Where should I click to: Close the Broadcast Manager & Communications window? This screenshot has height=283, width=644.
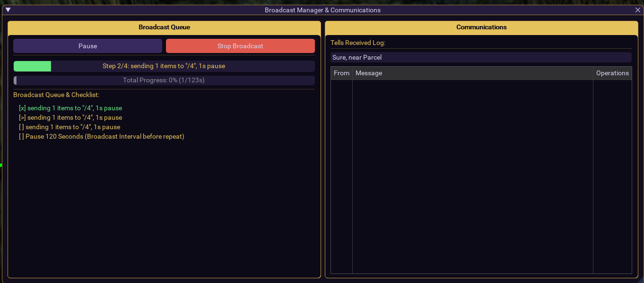pos(637,10)
